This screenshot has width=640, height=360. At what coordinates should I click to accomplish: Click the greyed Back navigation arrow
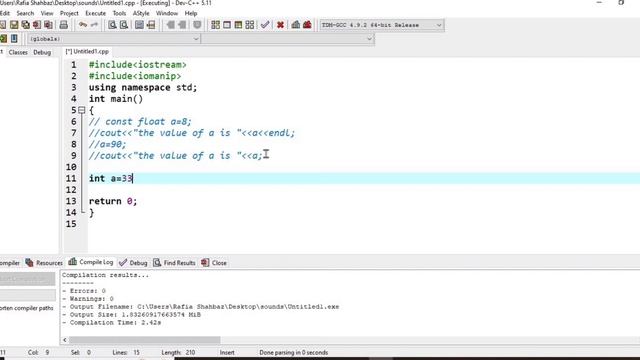coord(171,25)
